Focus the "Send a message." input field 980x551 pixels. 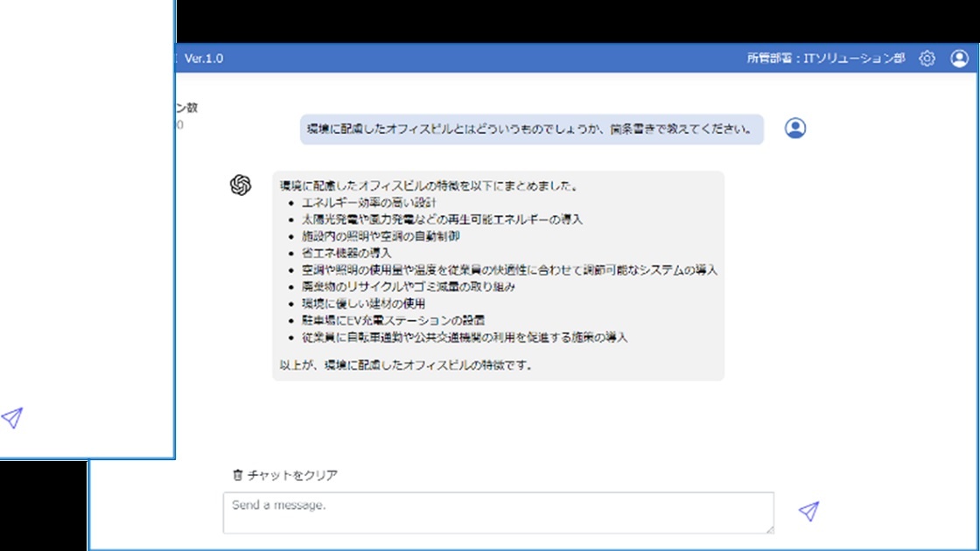coord(498,513)
